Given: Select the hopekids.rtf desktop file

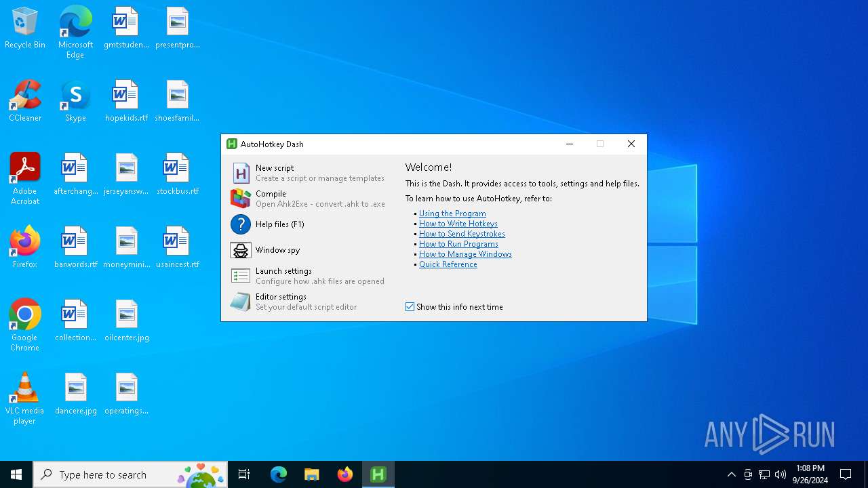Looking at the screenshot, I should click(x=126, y=101).
